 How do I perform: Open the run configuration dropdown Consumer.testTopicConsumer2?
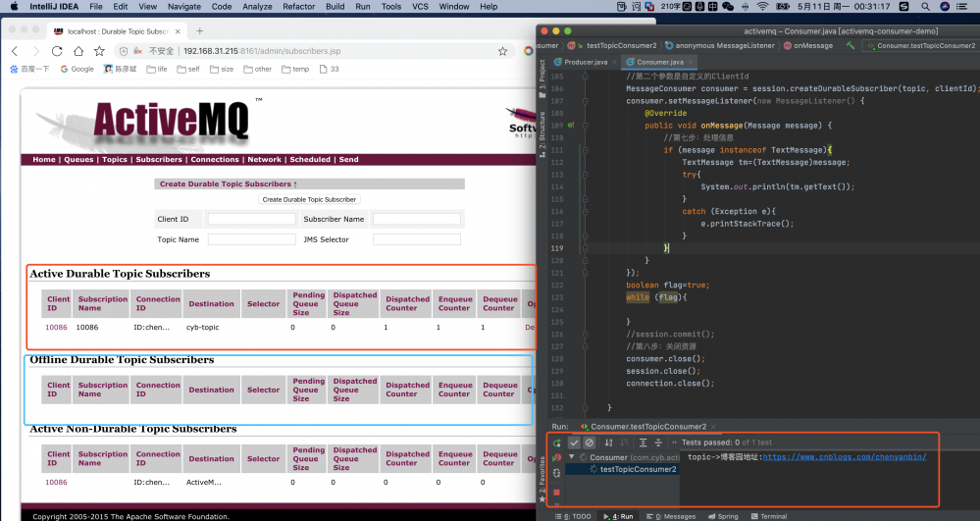click(x=920, y=46)
